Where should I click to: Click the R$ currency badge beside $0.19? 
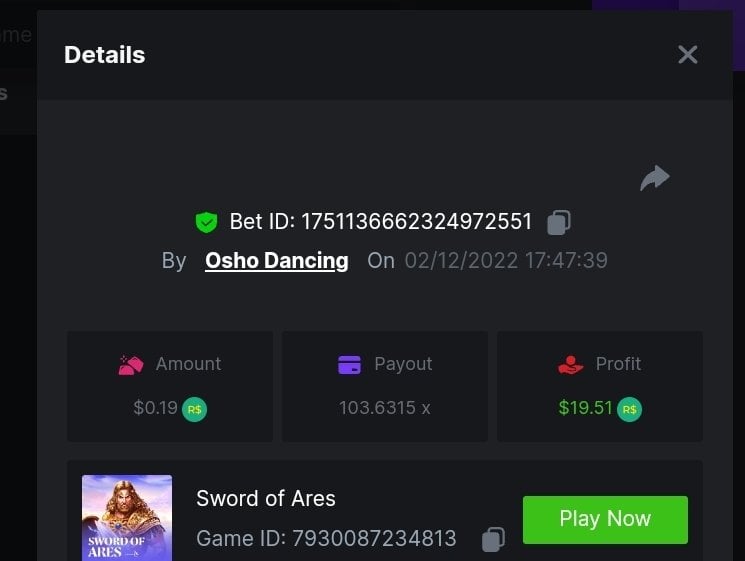[195, 409]
